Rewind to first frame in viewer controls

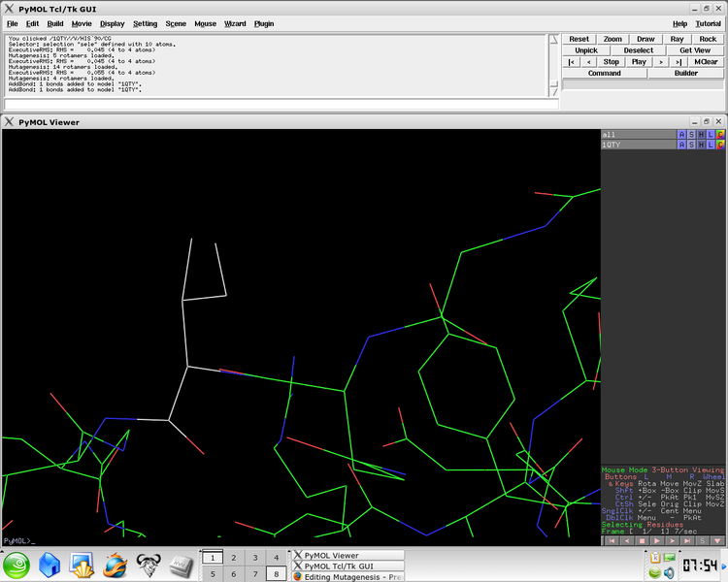pos(610,540)
